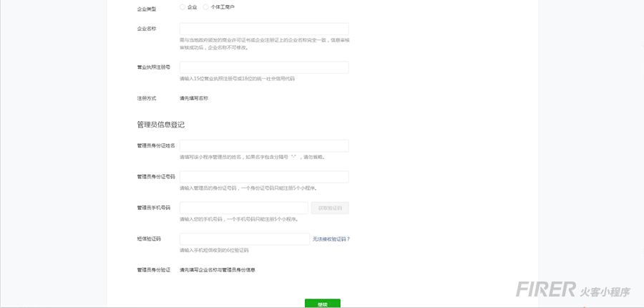
Task: Click the 获取验证码 button
Action: tap(330, 208)
